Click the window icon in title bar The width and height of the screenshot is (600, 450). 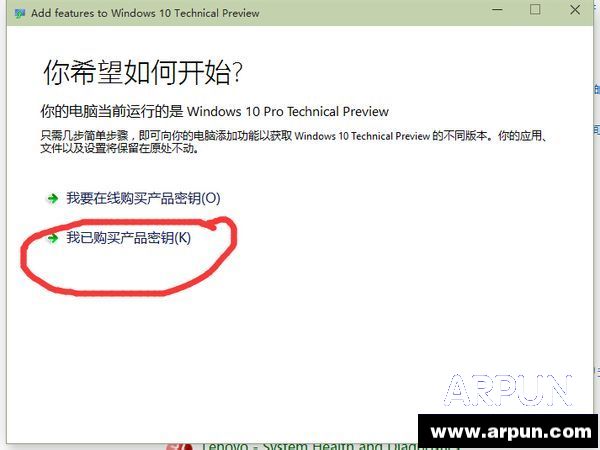pos(20,13)
